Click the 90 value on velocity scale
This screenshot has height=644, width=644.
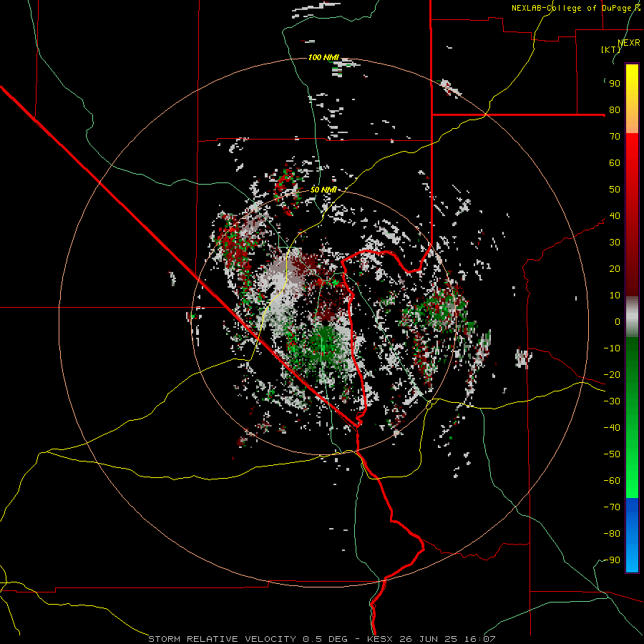tap(615, 84)
